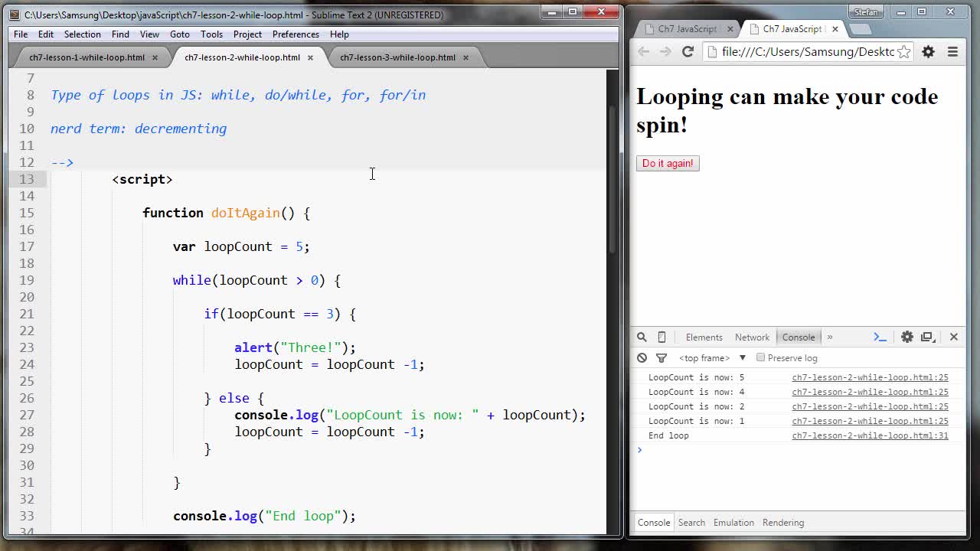The image size is (980, 551).
Task: Click Chrome's back arrow
Action: click(x=643, y=51)
